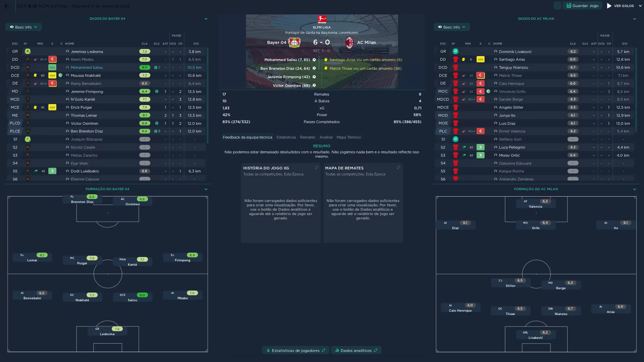Viewport: 644px width, 362px height.
Task: Open the Mapa Térmico tab
Action: pos(349,137)
